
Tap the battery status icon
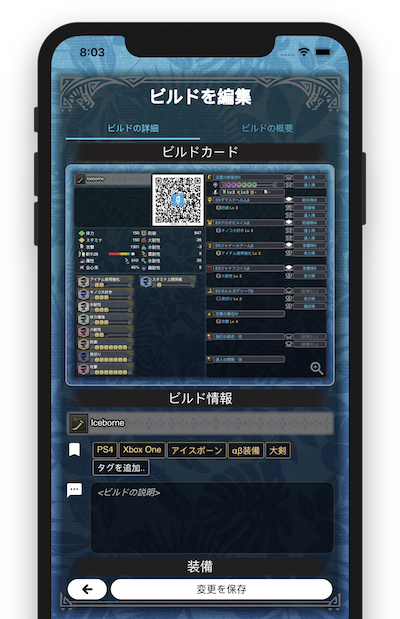(323, 52)
